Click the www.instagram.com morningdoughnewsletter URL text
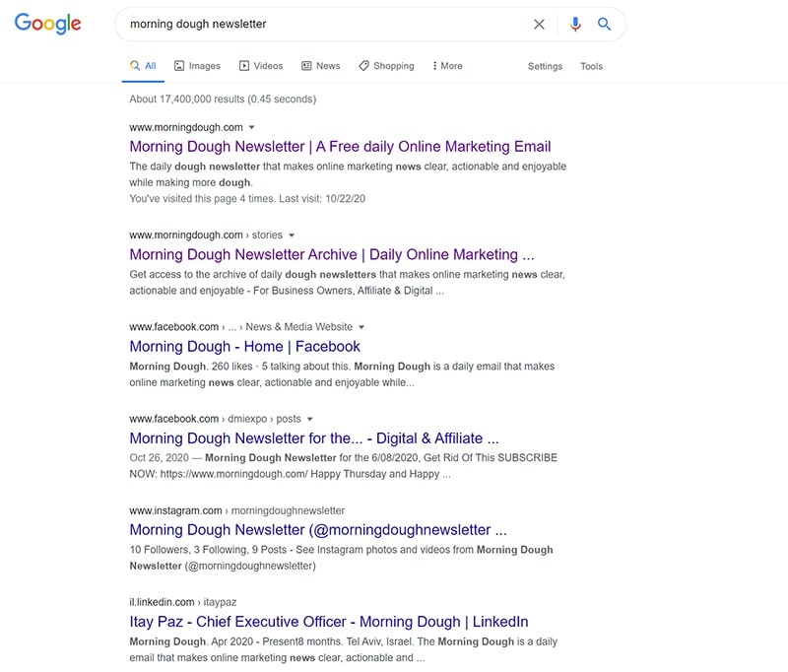This screenshot has height=672, width=788. point(236,510)
